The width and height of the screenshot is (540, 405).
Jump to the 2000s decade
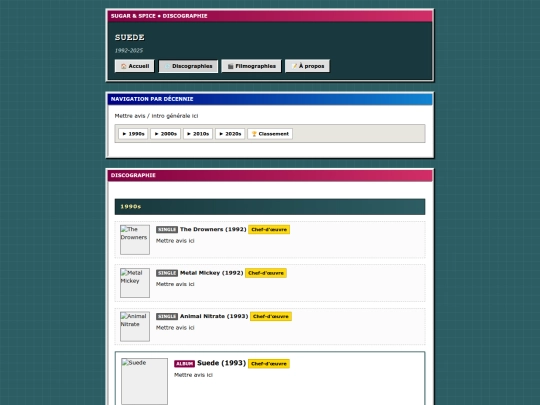point(165,134)
